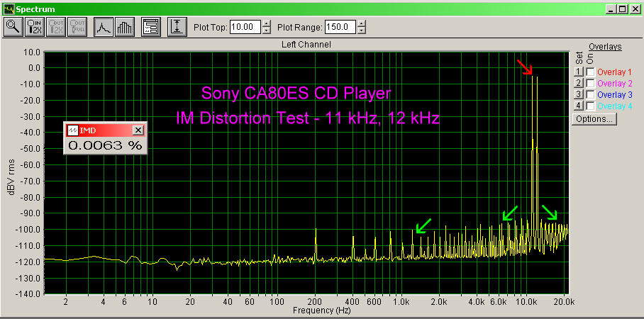Click the Zoom Out 2X icon
Image resolution: width=644 pixels, height=319 pixels.
coord(57,27)
